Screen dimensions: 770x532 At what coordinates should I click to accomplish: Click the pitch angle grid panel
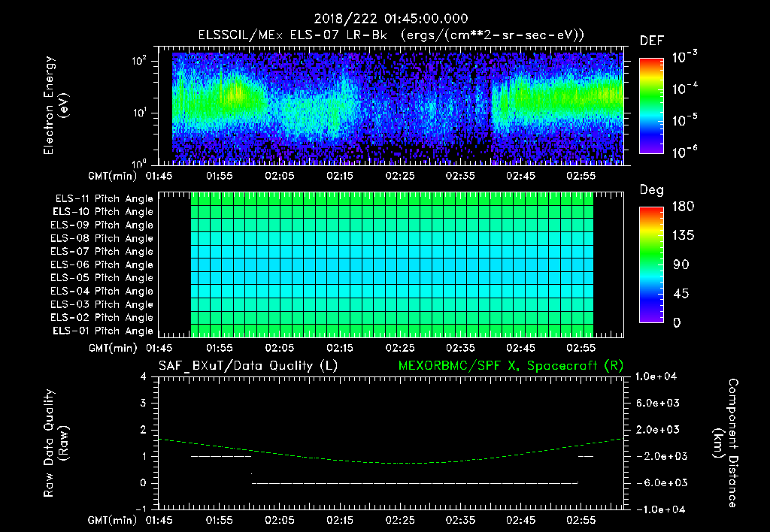coord(391,265)
